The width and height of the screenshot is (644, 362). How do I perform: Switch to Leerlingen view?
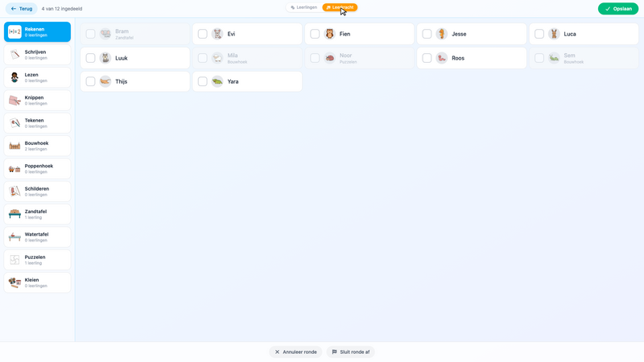coord(304,7)
